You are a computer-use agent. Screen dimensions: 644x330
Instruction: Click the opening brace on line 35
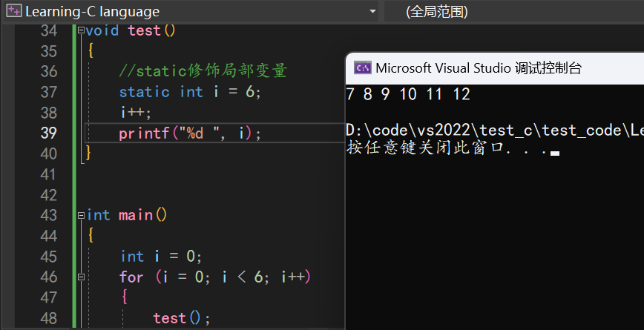click(91, 51)
